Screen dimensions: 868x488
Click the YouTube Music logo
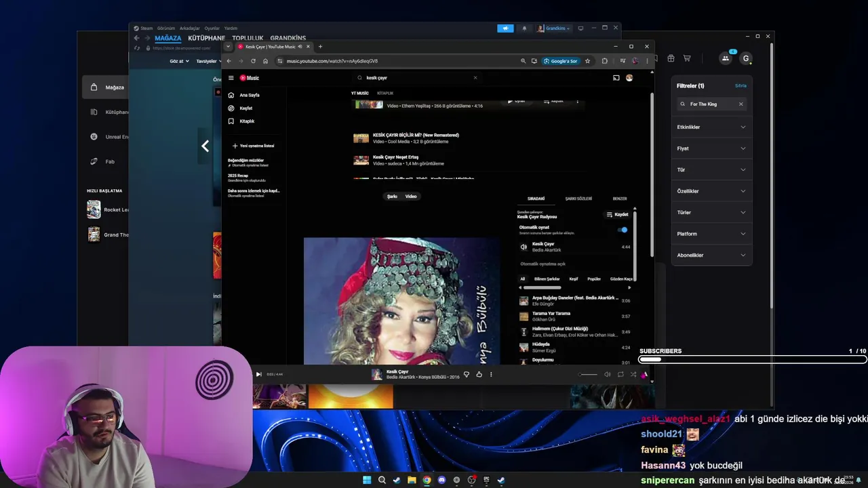(250, 78)
